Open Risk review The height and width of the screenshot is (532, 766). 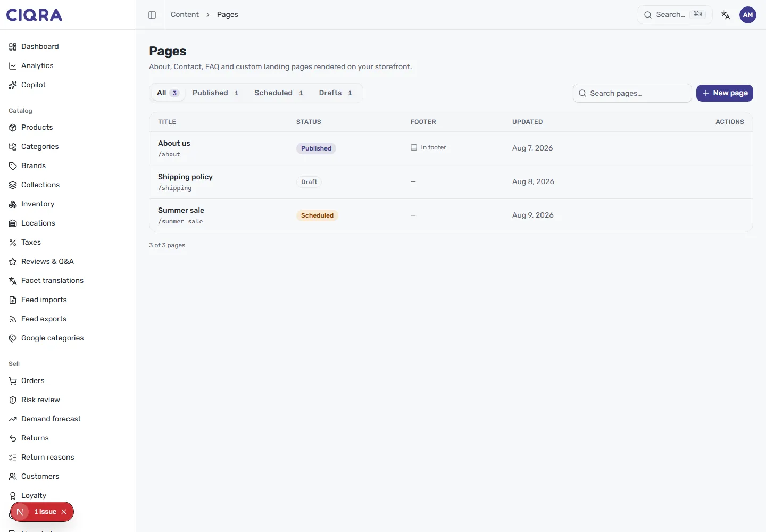coord(68,400)
